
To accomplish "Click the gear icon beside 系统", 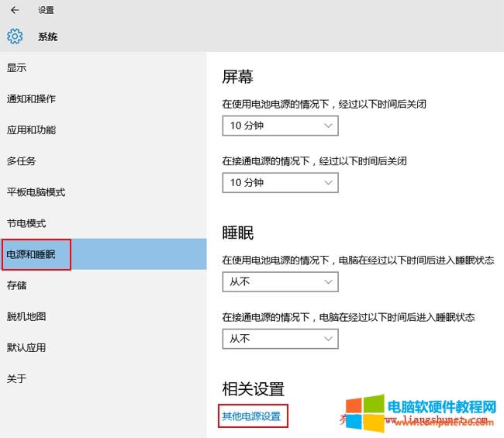I will coord(15,36).
